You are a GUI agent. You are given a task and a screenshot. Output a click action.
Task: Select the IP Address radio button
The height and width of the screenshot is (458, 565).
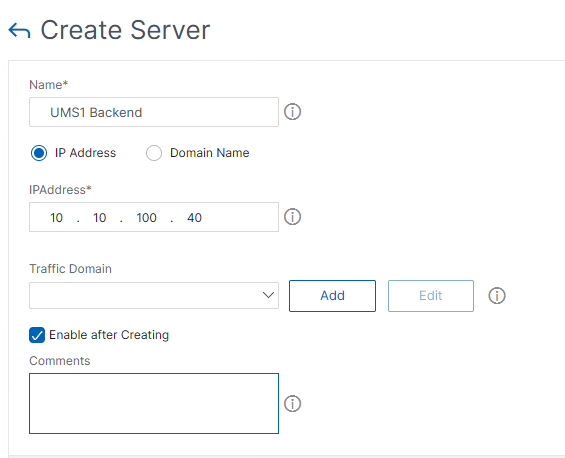39,153
